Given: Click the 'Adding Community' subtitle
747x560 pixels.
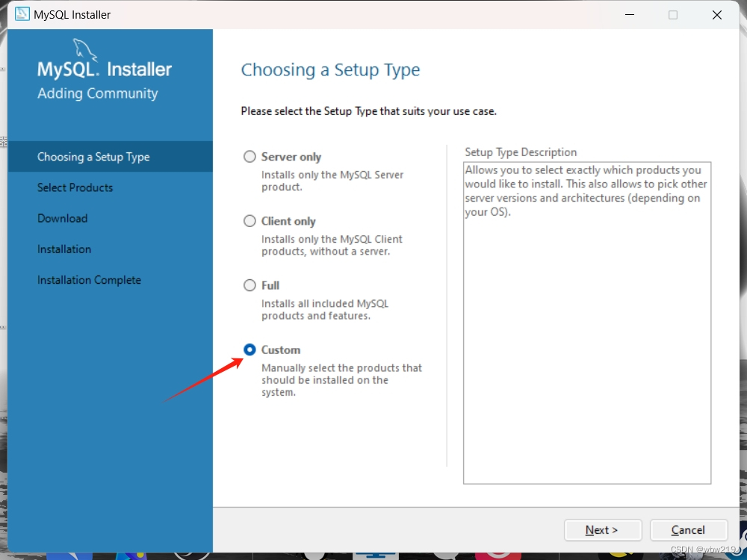Looking at the screenshot, I should [x=98, y=93].
